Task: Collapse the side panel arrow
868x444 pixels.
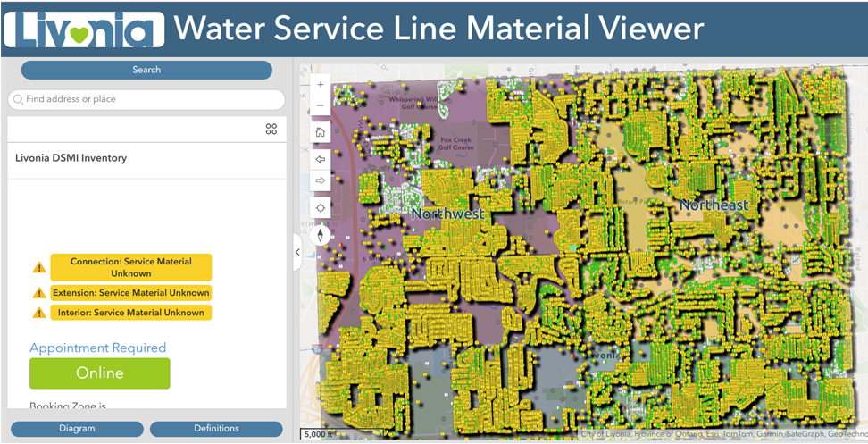Action: click(297, 252)
